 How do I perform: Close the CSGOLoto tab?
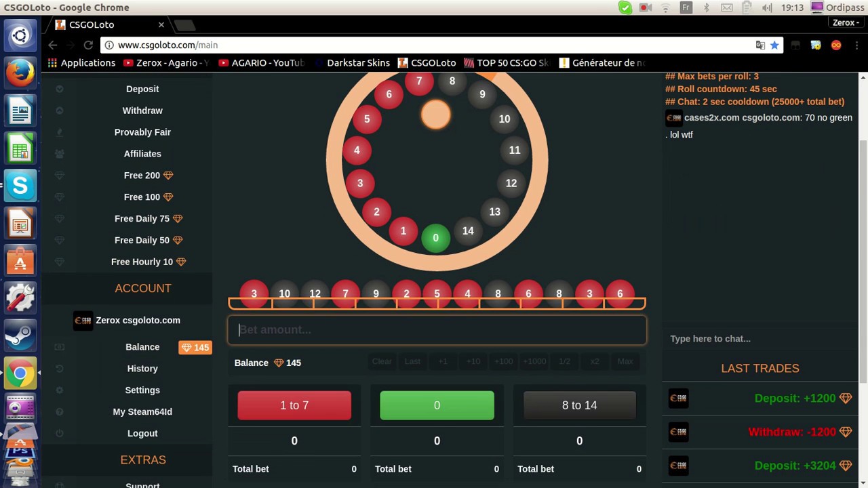[161, 24]
